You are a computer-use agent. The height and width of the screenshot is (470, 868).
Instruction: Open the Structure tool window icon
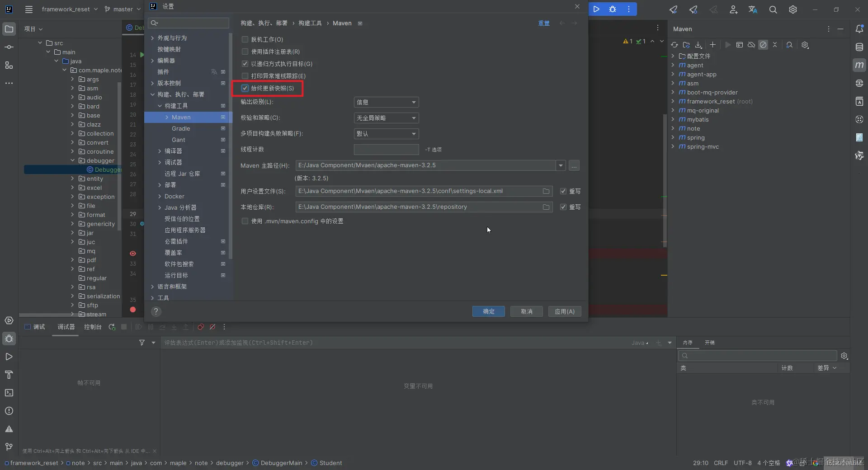9,65
